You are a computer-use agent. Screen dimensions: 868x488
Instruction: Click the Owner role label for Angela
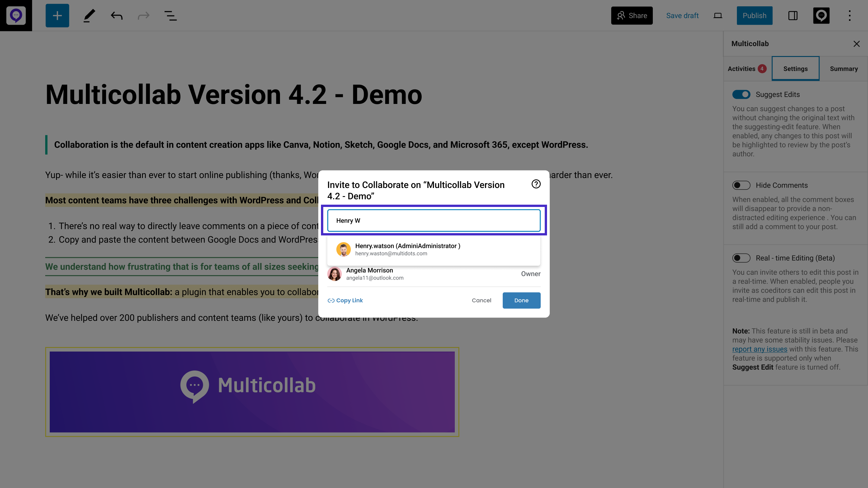click(x=531, y=274)
